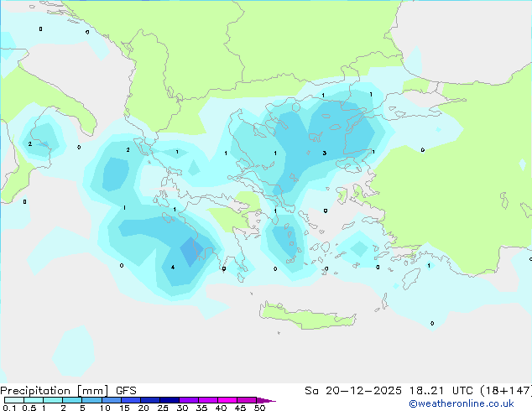532x411 pixels.
Task: Select the 35–40 mm legend color swatch
Action: (207, 400)
